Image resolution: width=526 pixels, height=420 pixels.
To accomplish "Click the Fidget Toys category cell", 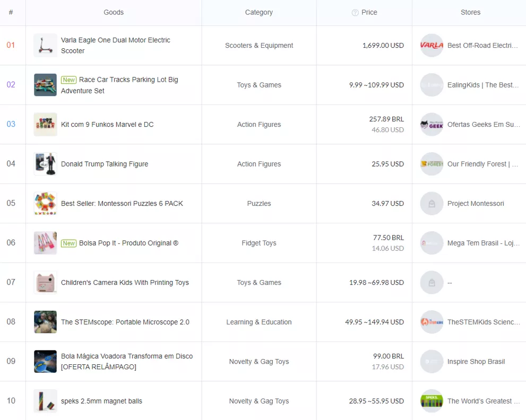I will pyautogui.click(x=259, y=243).
